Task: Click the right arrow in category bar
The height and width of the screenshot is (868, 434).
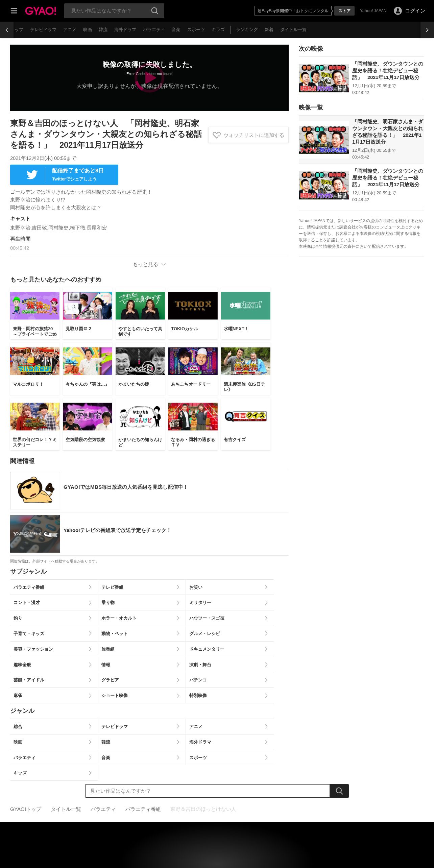Action: click(x=427, y=30)
